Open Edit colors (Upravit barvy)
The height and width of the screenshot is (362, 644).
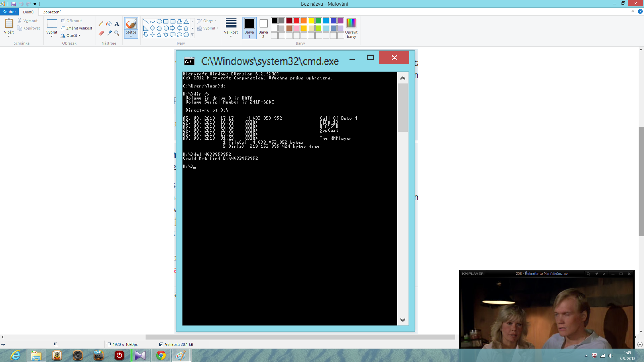tap(351, 28)
